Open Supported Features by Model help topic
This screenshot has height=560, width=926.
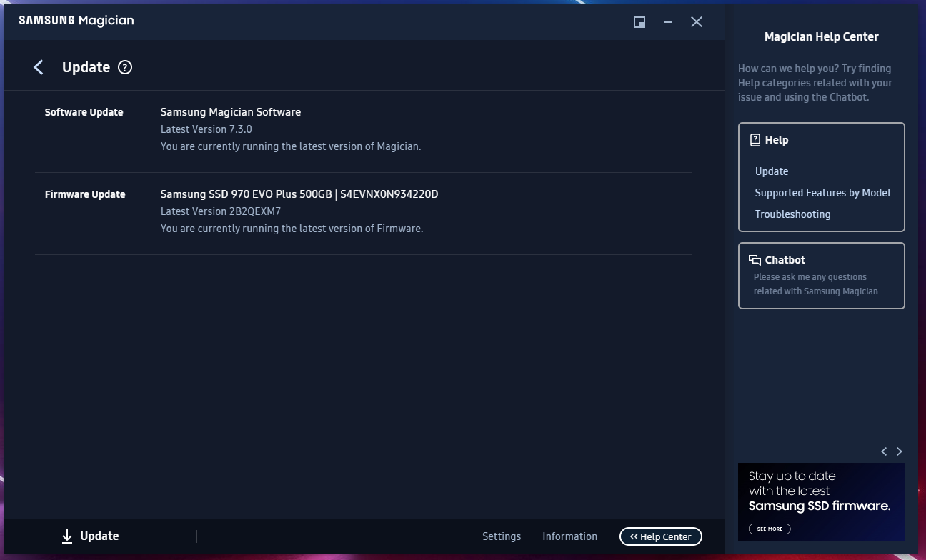click(x=822, y=193)
